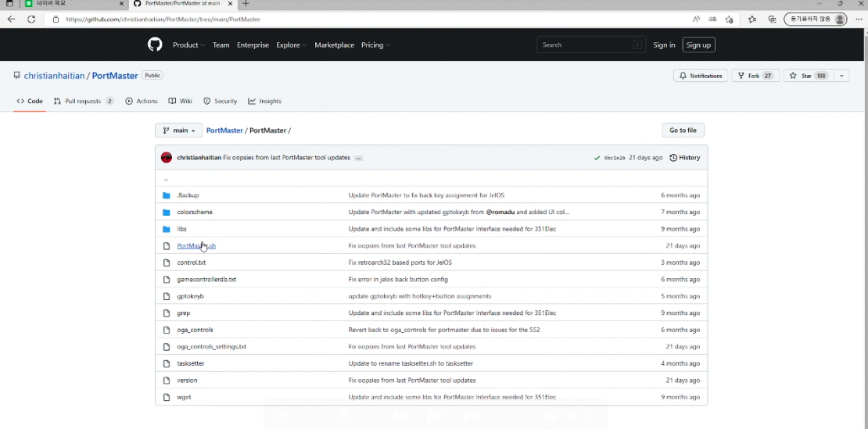Expand the Explore menu
Image resolution: width=868 pixels, height=429 pixels.
292,45
